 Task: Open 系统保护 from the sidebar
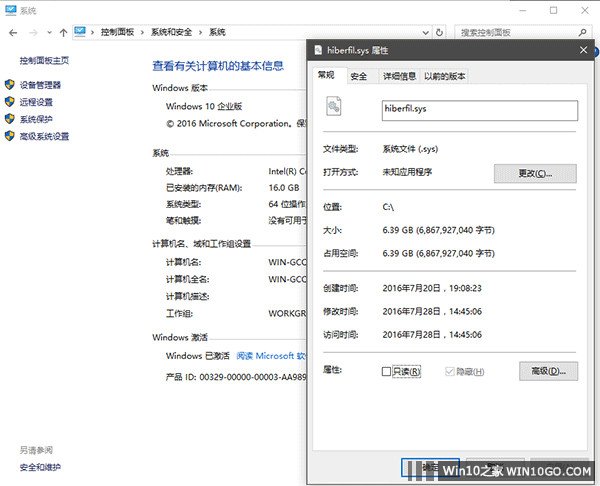click(x=36, y=119)
